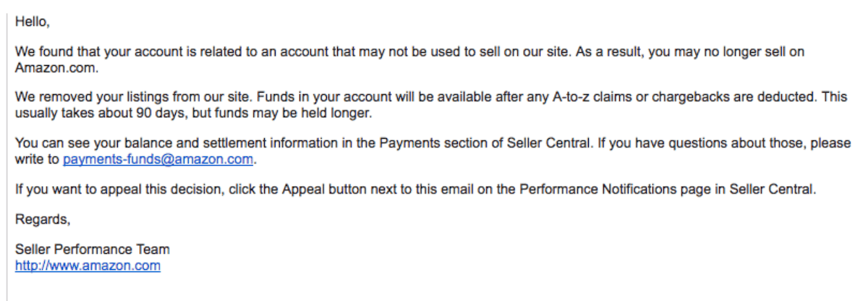Click "We found that your account" text
The width and height of the screenshot is (868, 301).
click(89, 52)
